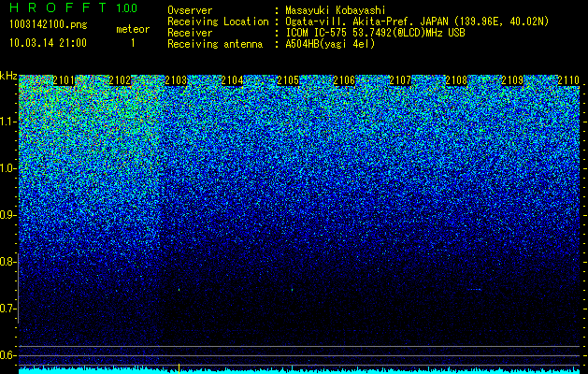Click the 1.0 kHz frequency axis label

(7, 168)
